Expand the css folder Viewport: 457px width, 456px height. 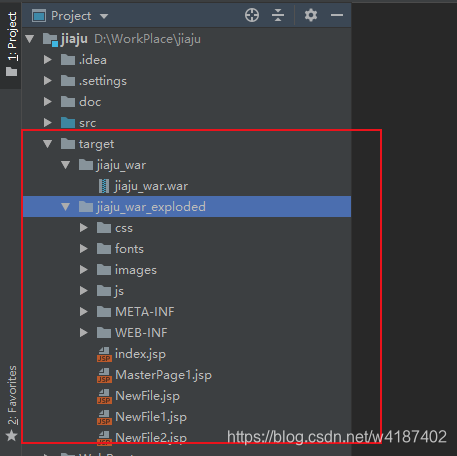pyautogui.click(x=84, y=228)
